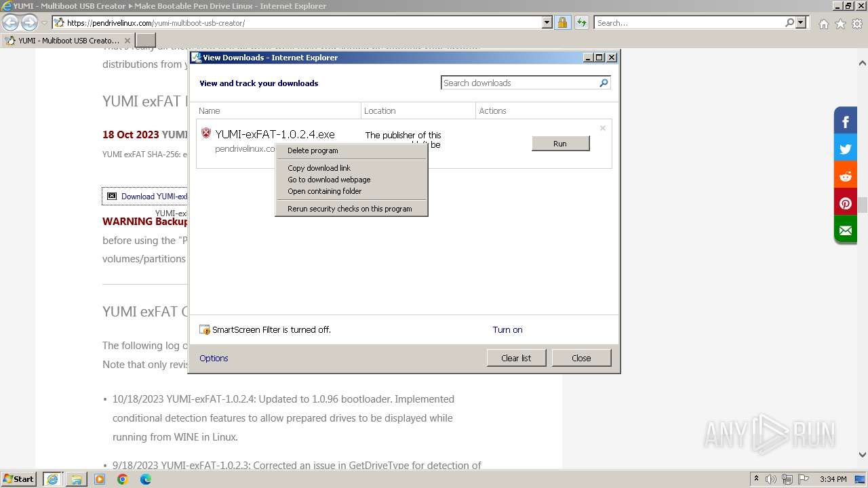Click YUMI-exFAT-1.0.2.4.exe file name
Viewport: 868px width, 488px height.
click(x=275, y=134)
